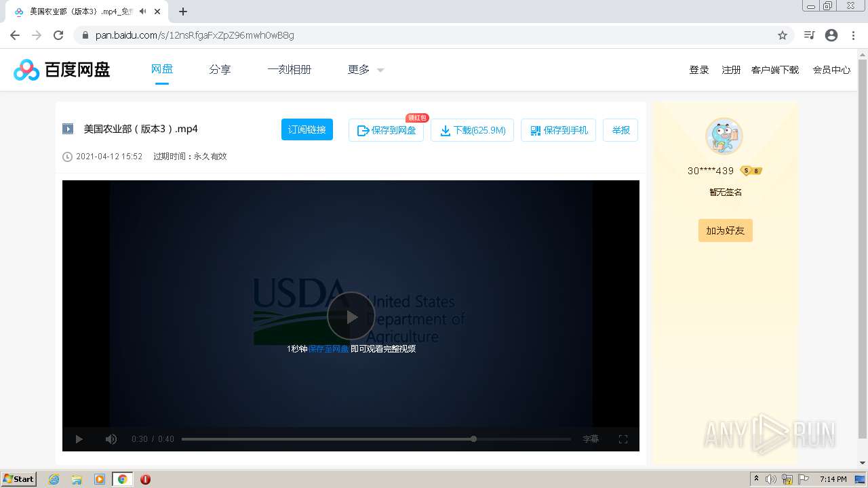Click the play icon in player controls
The image size is (868, 488).
(79, 439)
